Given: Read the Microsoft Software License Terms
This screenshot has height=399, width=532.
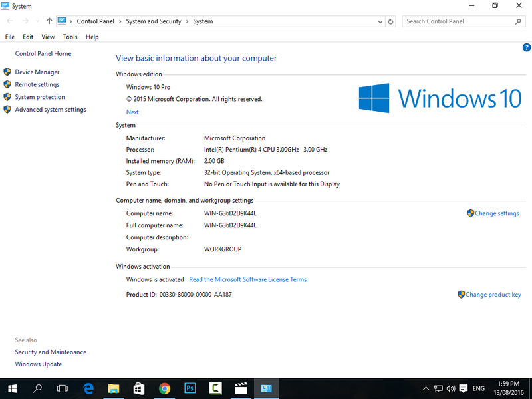Looking at the screenshot, I should tap(247, 279).
